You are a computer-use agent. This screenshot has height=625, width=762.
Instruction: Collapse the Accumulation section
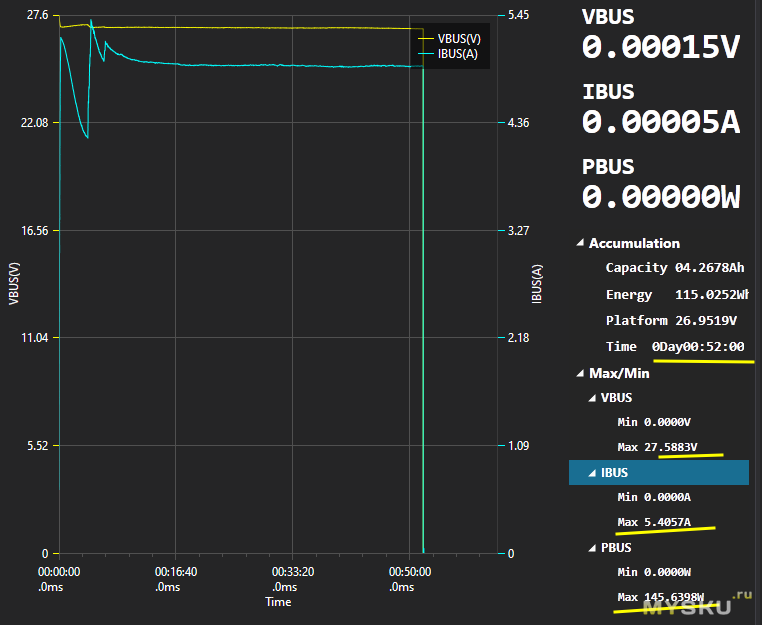[x=580, y=243]
